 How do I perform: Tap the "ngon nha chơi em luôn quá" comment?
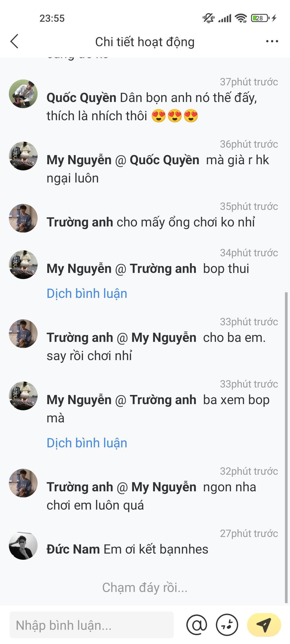coord(151,496)
